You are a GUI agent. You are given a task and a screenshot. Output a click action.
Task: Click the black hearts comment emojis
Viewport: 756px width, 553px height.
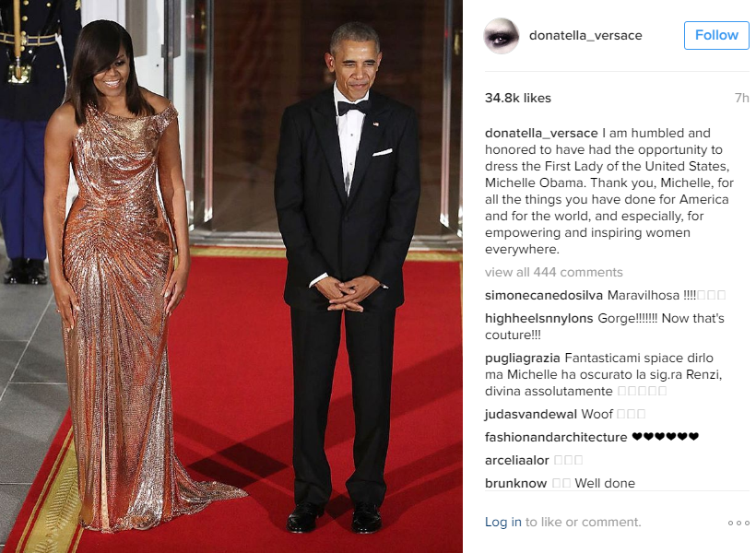665,437
